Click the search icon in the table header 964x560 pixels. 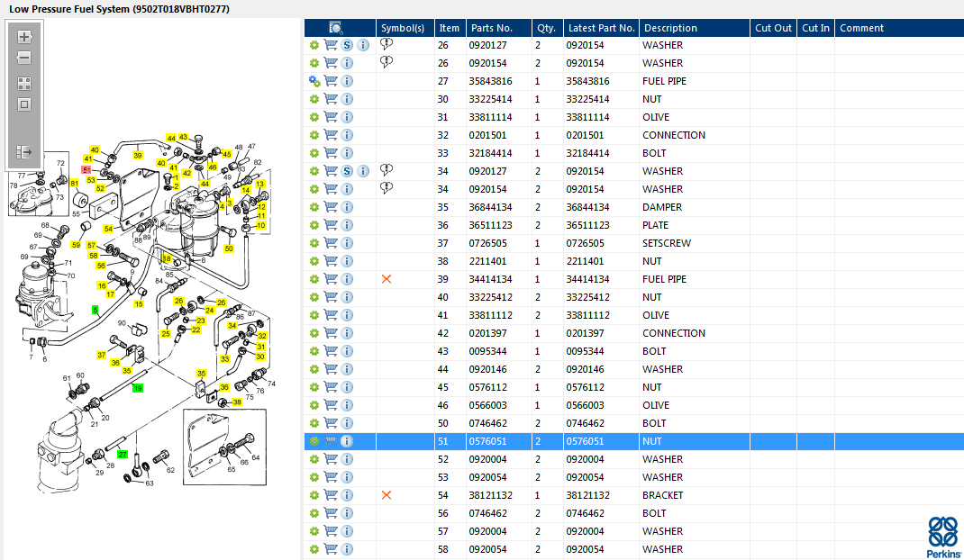coord(336,28)
